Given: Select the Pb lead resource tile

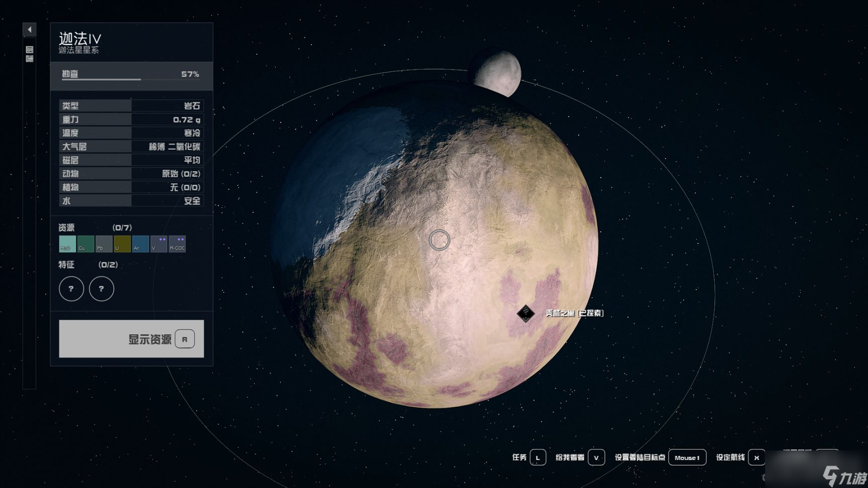Looking at the screenshot, I should click(104, 244).
